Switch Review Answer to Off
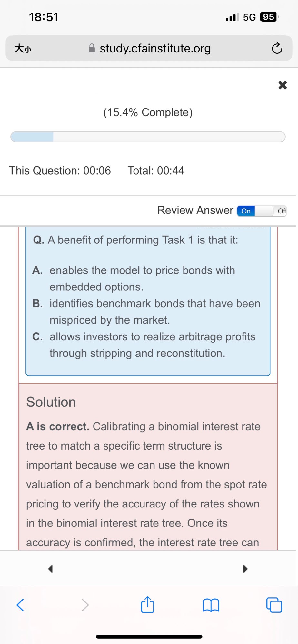The height and width of the screenshot is (644, 298). tap(281, 211)
